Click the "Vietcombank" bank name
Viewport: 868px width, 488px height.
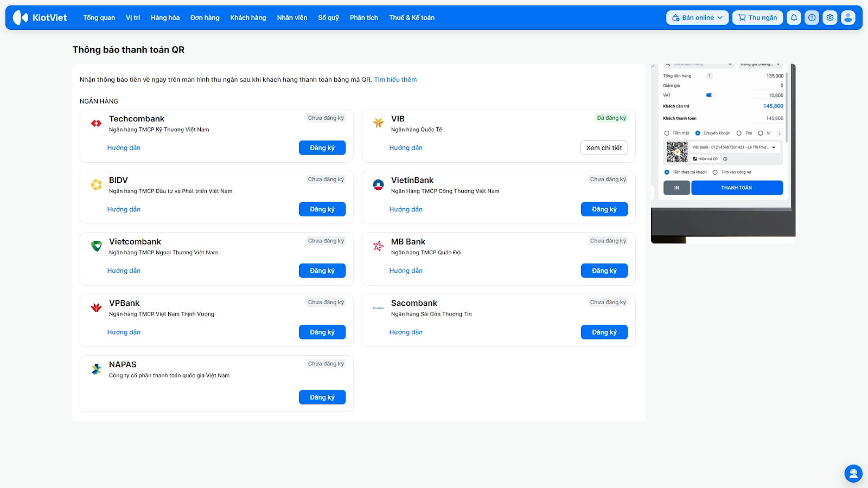tap(135, 242)
